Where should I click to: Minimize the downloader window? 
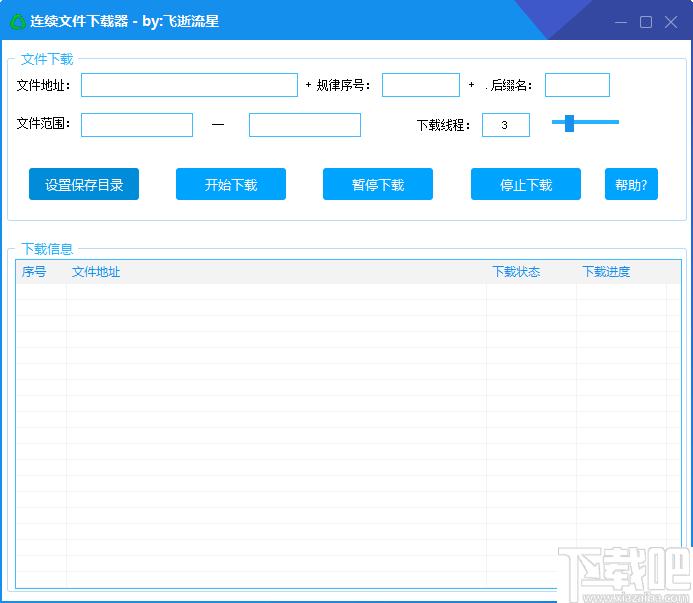click(x=622, y=22)
